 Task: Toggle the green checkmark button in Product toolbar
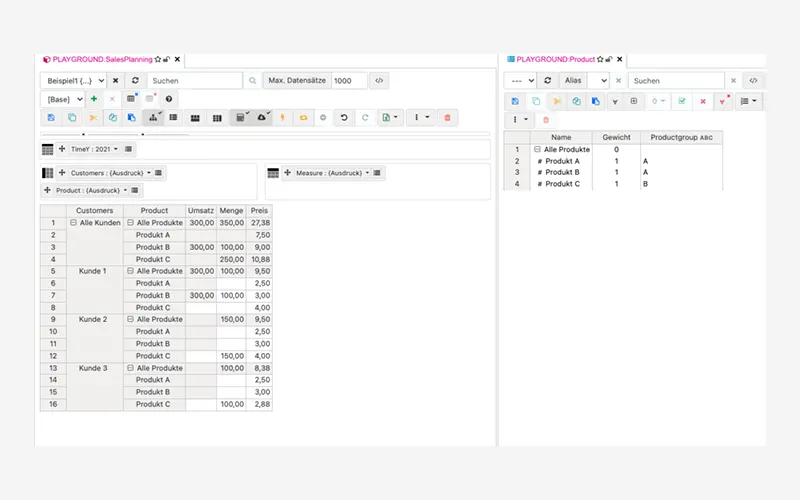(681, 101)
